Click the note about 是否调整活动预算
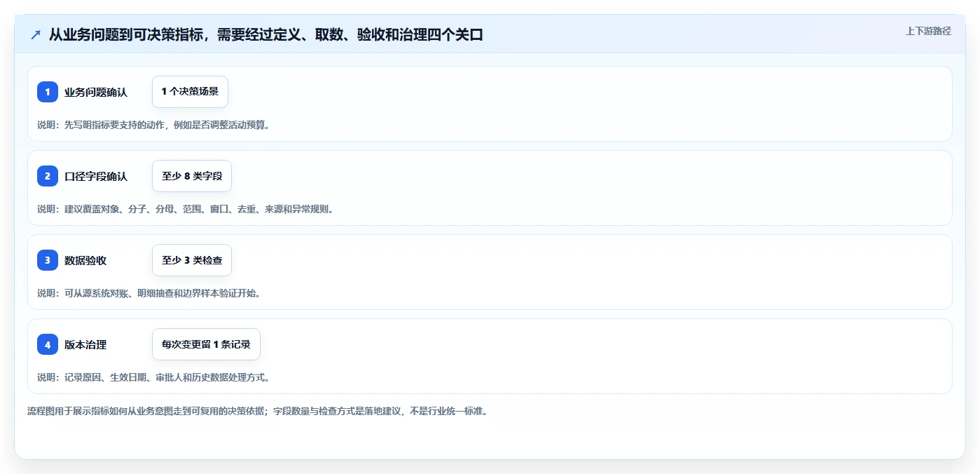980x474 pixels. click(x=153, y=125)
